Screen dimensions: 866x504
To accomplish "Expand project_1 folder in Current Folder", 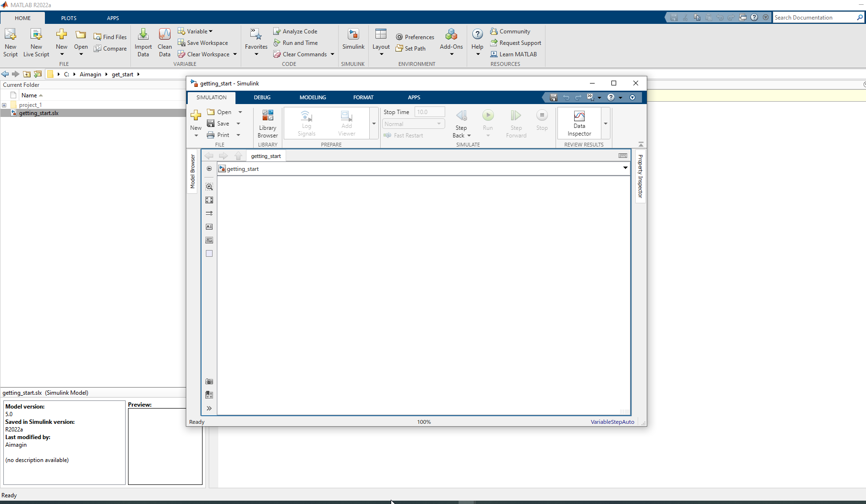I will point(4,105).
